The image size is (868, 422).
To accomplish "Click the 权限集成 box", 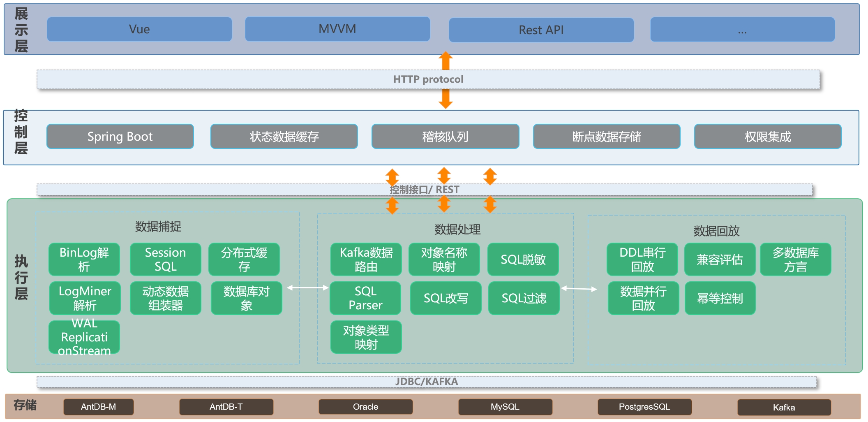I will pyautogui.click(x=768, y=137).
